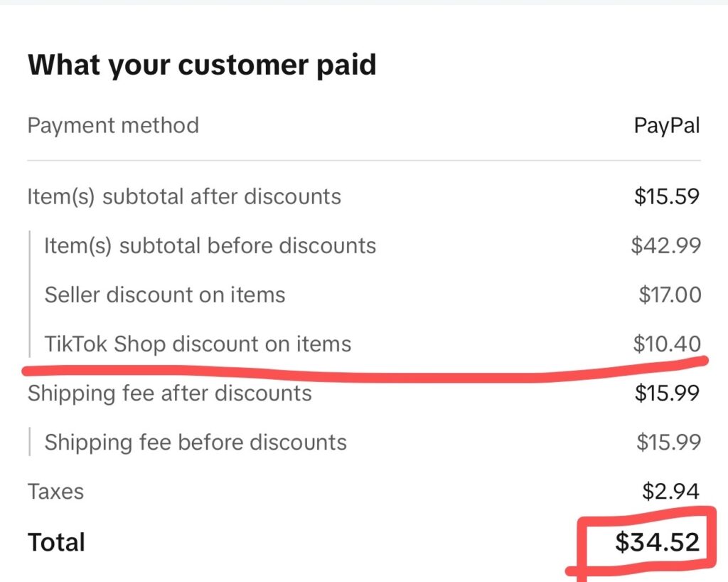Click the $15.59 subtotal amount
The width and height of the screenshot is (728, 582).
666,196
